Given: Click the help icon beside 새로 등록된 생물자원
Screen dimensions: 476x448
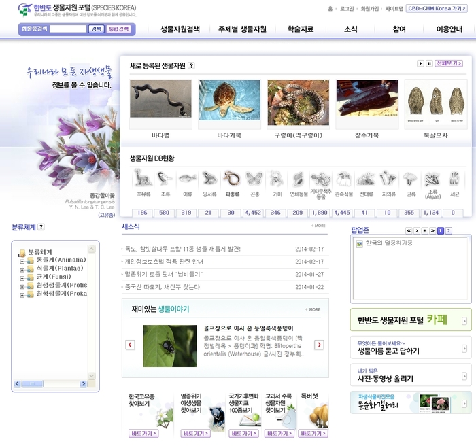Looking at the screenshot, I should point(191,66).
